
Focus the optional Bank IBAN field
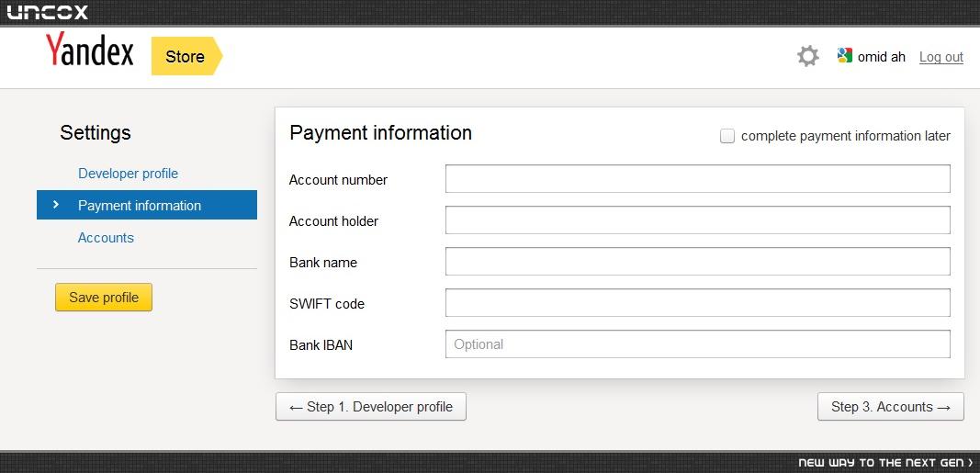tap(697, 343)
